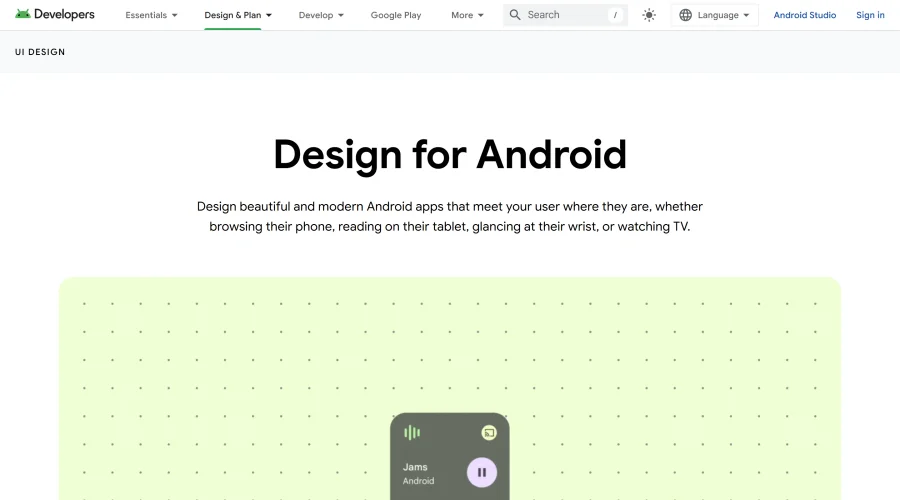This screenshot has width=900, height=500.
Task: Focus the Search field
Action: (x=565, y=15)
